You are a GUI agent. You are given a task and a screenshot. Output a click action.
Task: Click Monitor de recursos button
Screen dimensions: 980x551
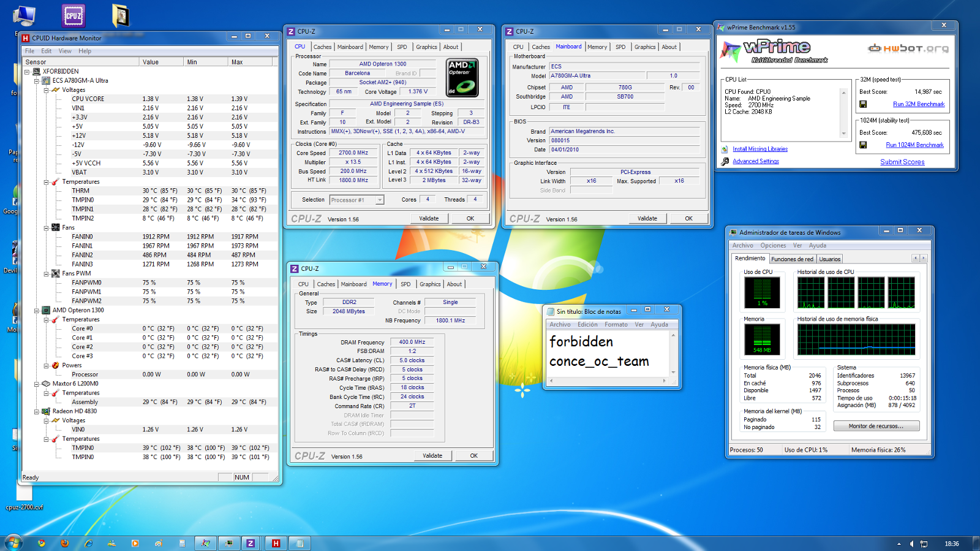pos(875,426)
